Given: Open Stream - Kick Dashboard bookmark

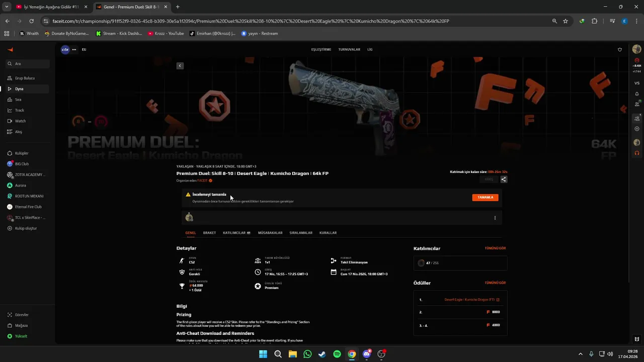Looking at the screenshot, I should pos(118,34).
